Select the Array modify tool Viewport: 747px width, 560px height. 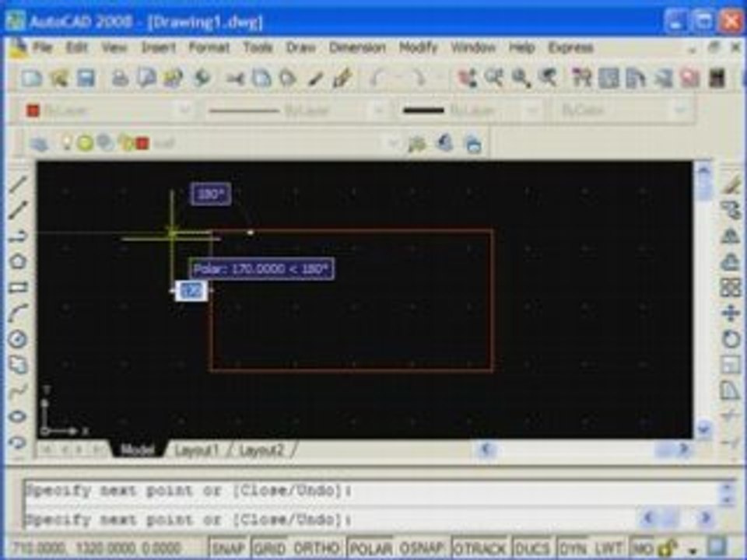click(731, 287)
